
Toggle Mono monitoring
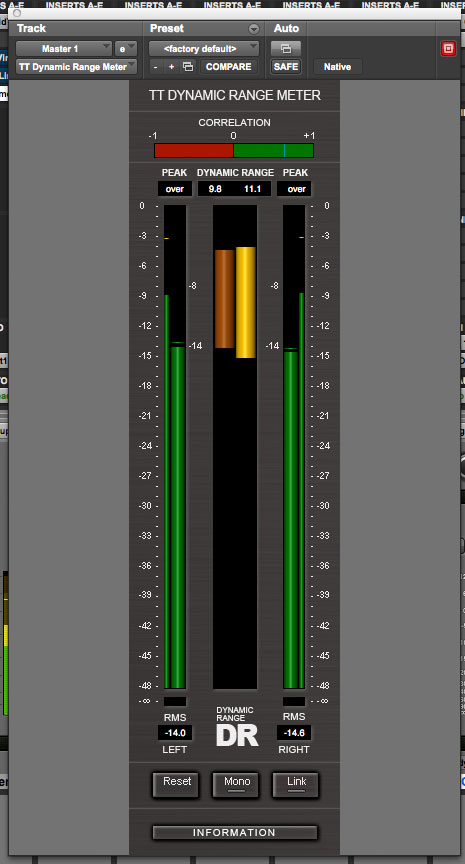(236, 784)
